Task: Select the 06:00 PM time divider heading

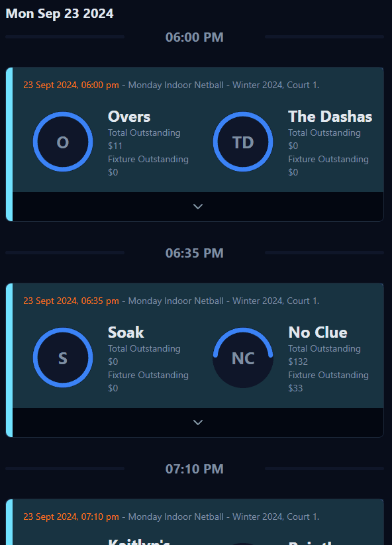Action: [194, 37]
